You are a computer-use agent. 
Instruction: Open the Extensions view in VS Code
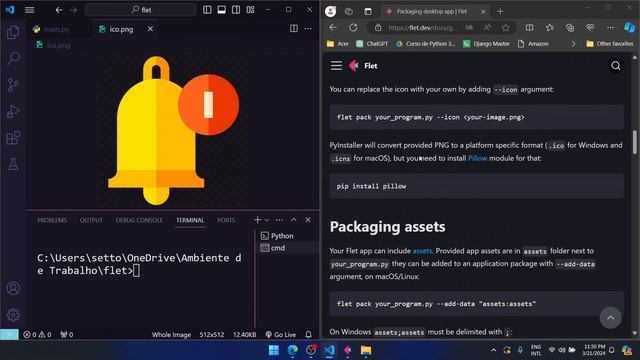pyautogui.click(x=13, y=138)
